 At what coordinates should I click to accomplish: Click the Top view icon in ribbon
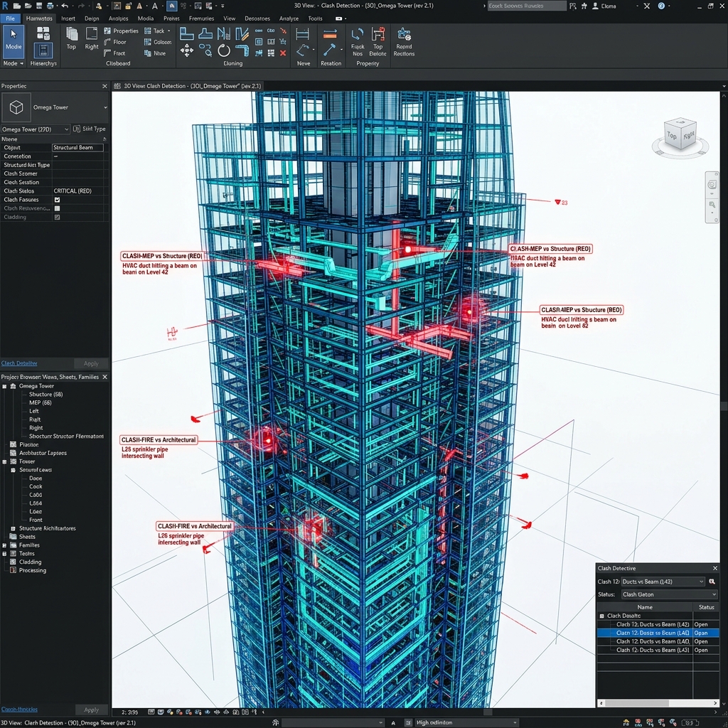point(71,38)
